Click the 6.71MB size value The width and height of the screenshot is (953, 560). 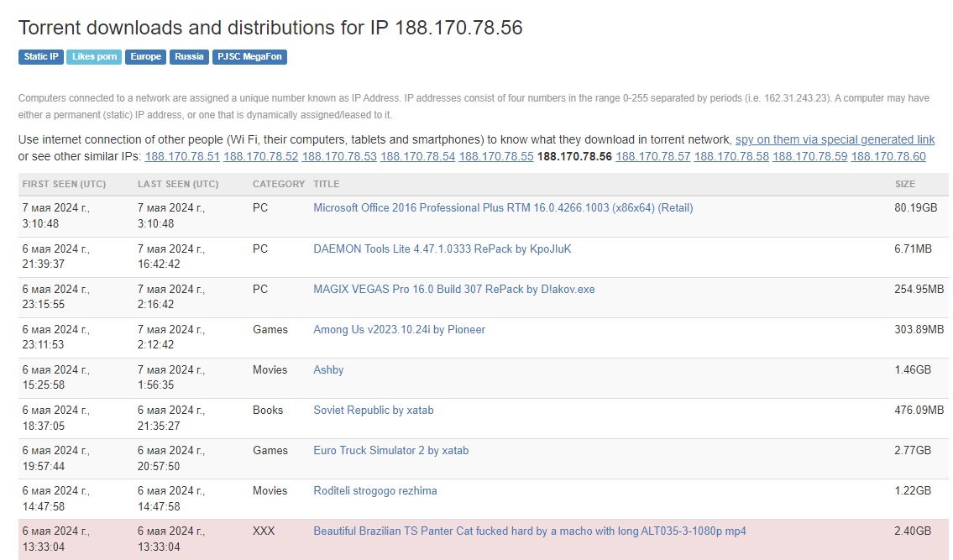click(x=913, y=249)
